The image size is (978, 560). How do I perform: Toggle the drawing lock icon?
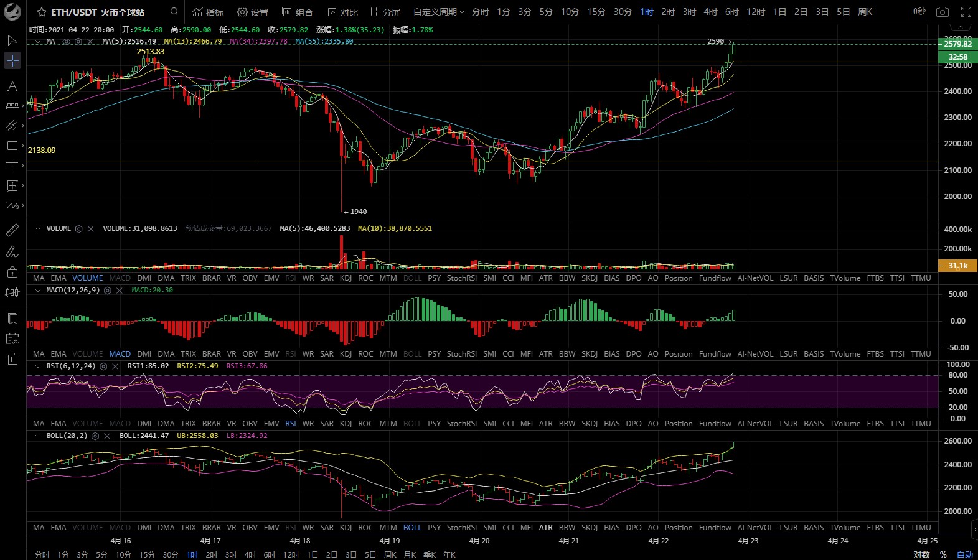click(x=12, y=273)
